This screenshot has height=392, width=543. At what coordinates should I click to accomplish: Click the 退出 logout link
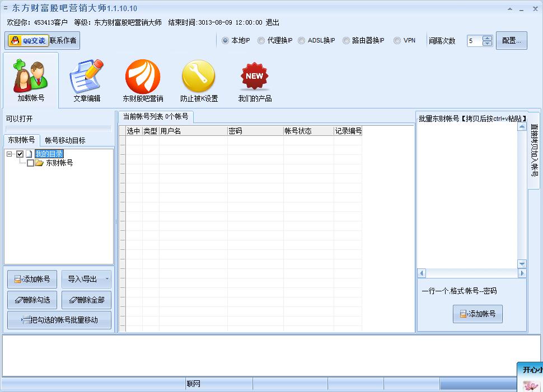click(273, 22)
